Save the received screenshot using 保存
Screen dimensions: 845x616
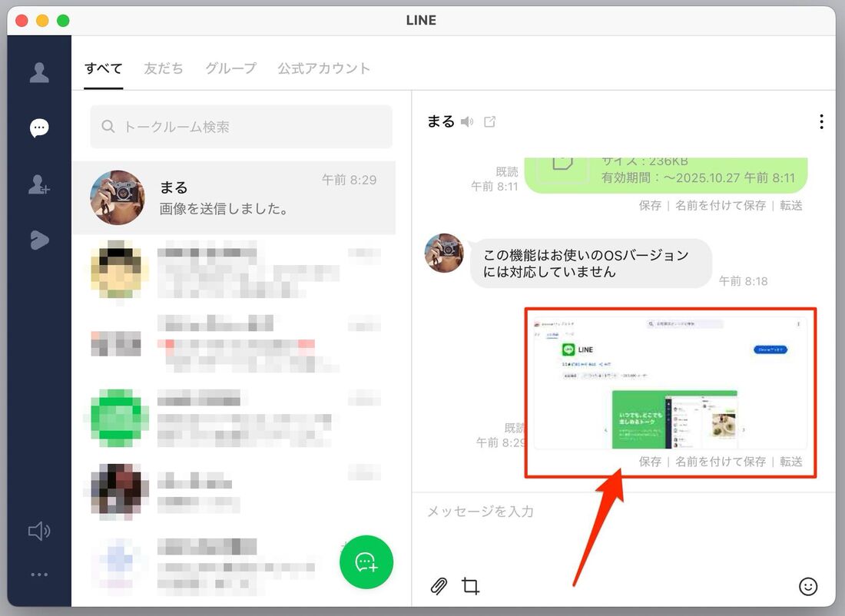648,462
